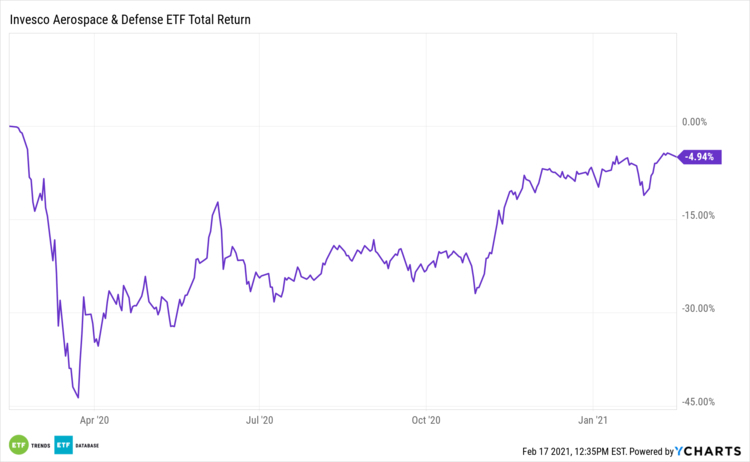Viewport: 750px width, 462px height.
Task: Click the chart title 'Invesco Aerospace & Defense ETF Total Return'
Action: (x=130, y=18)
